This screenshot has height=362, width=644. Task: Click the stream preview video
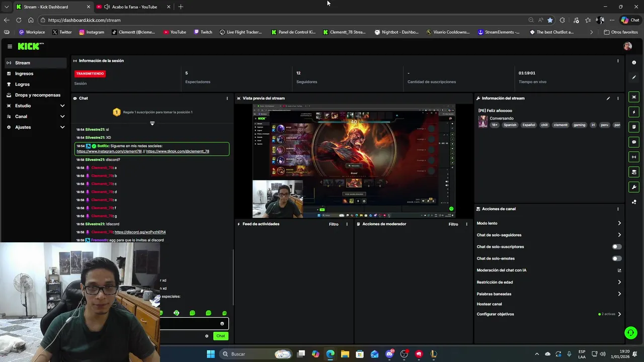pos(354,161)
